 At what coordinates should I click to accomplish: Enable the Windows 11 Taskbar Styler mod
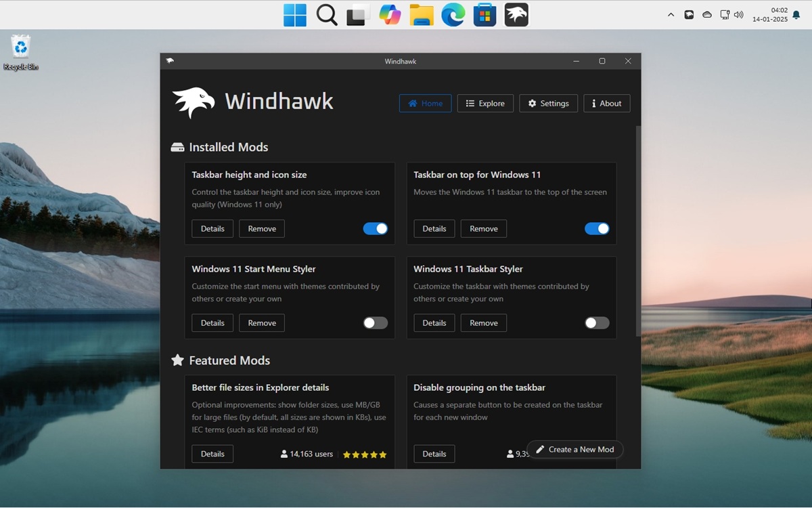pyautogui.click(x=597, y=323)
